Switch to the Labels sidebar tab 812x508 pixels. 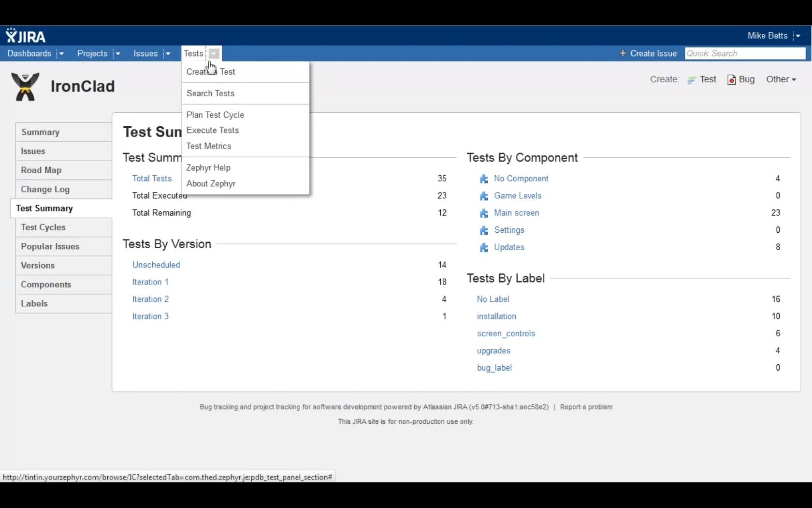pos(64,304)
